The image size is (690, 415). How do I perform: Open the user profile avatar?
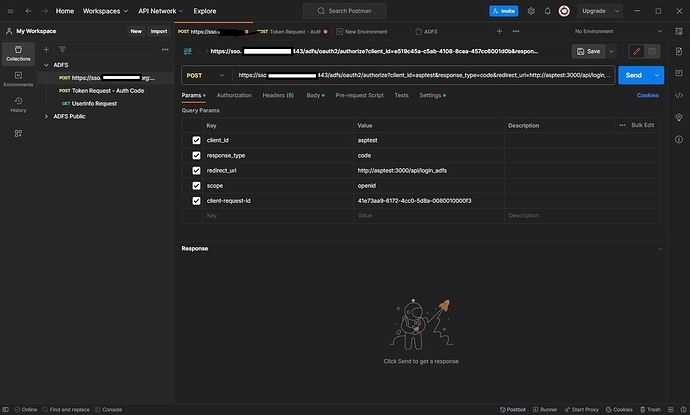tap(564, 11)
